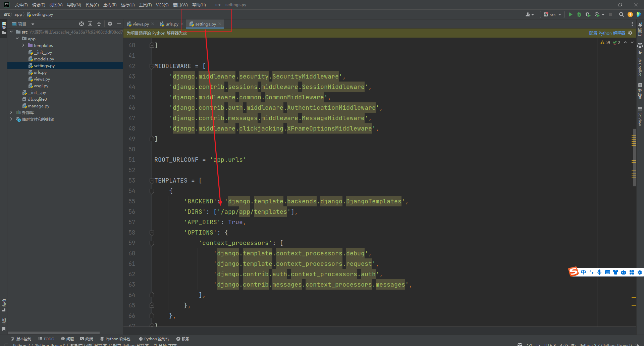This screenshot has width=644, height=346.
Task: Click Sogou input method S logo
Action: (x=573, y=272)
